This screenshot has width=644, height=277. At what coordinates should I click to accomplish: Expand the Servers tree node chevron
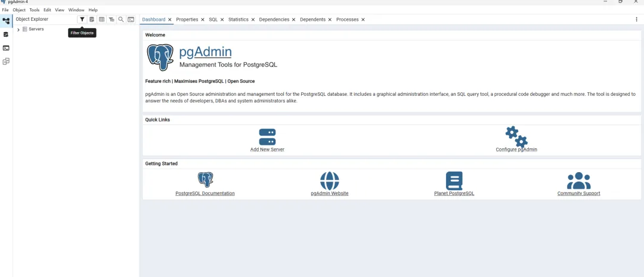point(18,30)
